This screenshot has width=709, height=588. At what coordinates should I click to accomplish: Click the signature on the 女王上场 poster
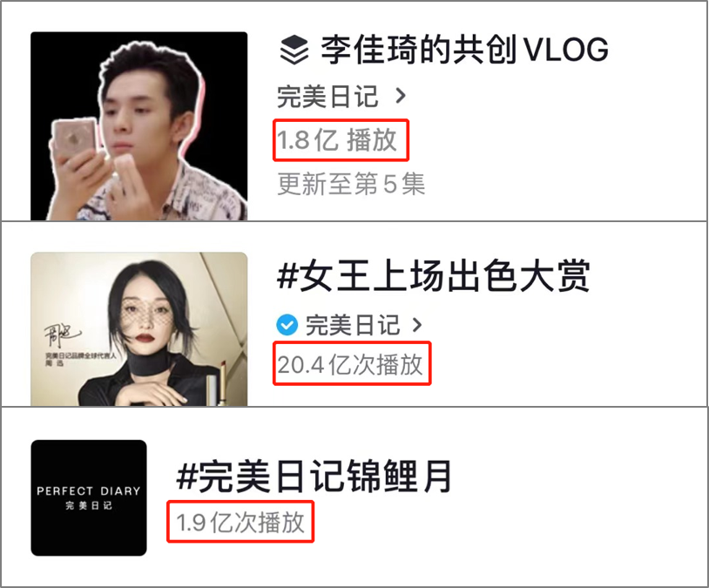(63, 335)
